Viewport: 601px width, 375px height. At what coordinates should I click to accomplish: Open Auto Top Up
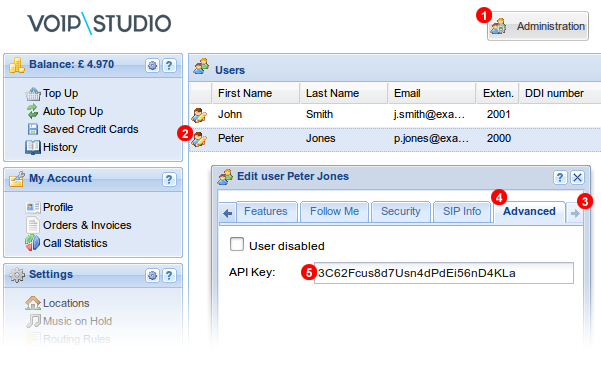pyautogui.click(x=73, y=111)
